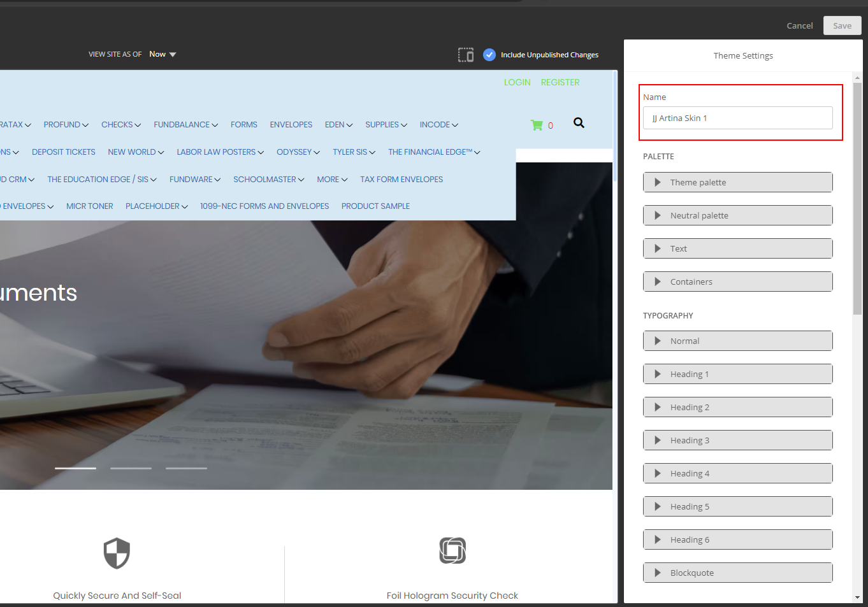Screen dimensions: 868x607
Task: Toggle the device preview icon
Action: coord(466,55)
